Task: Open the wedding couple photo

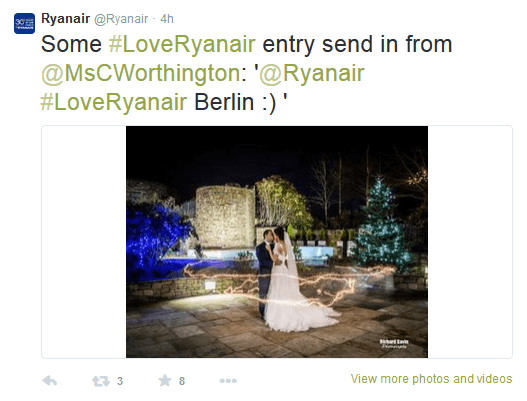Action: (277, 242)
